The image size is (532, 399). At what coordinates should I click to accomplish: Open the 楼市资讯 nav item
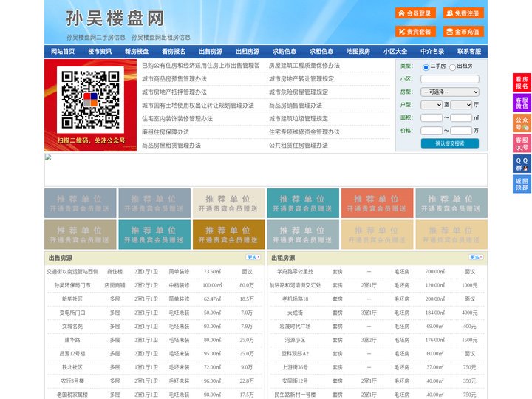100,52
